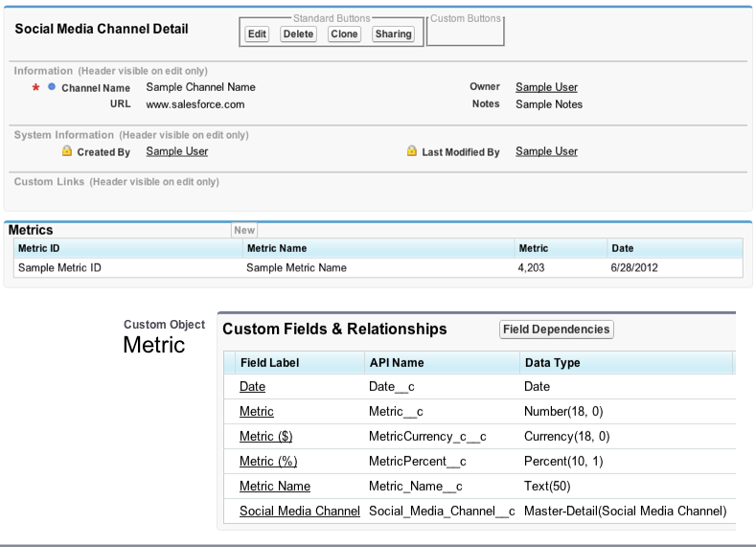Click the blue dot next to Channel Name
Viewport: 756px width, 547px height.
pos(52,87)
